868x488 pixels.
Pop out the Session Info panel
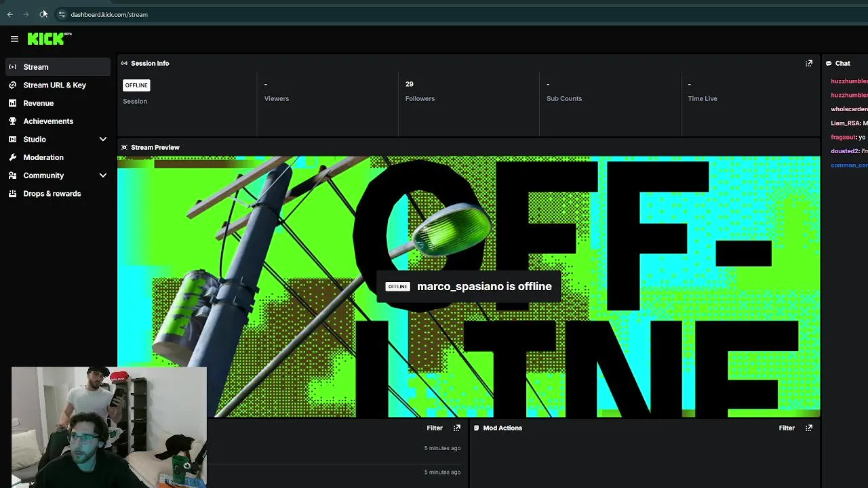point(809,63)
